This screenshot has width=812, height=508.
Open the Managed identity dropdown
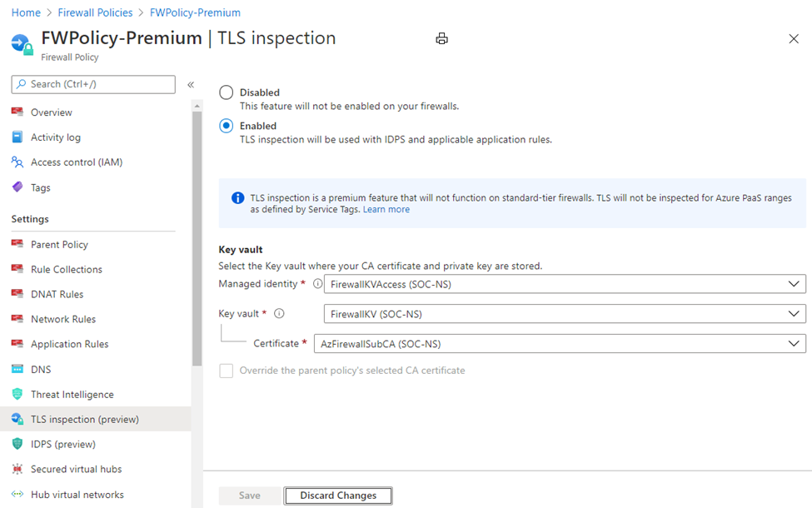(564, 284)
